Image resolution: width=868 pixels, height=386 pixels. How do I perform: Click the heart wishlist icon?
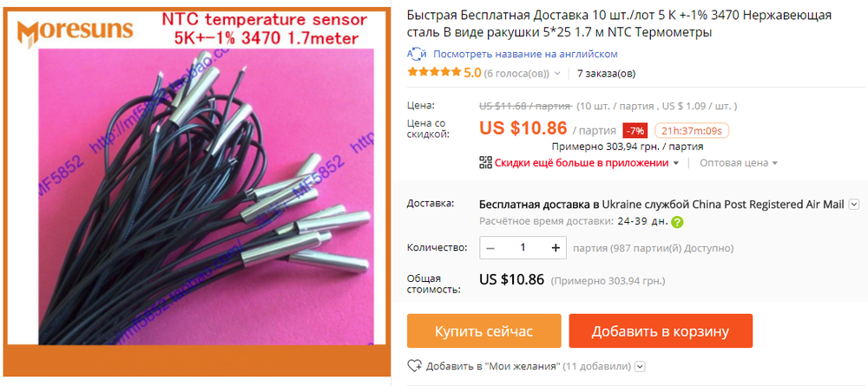point(415,366)
